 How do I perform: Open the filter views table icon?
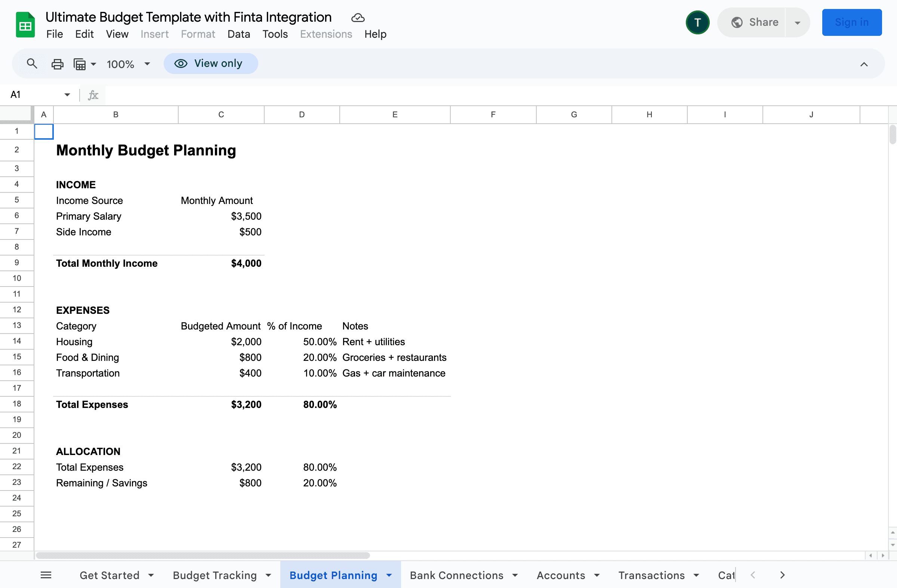coord(80,64)
